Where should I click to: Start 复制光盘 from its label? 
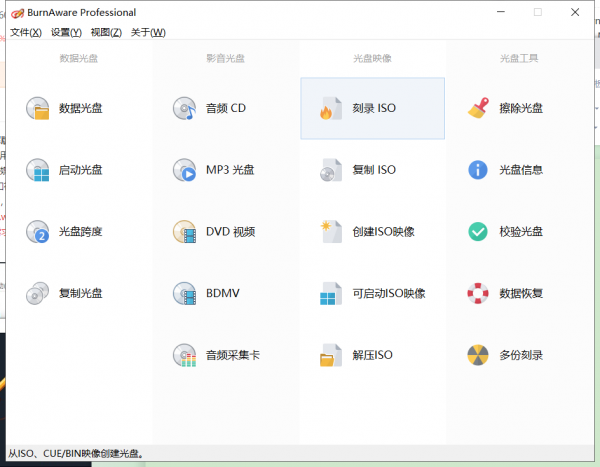point(81,293)
